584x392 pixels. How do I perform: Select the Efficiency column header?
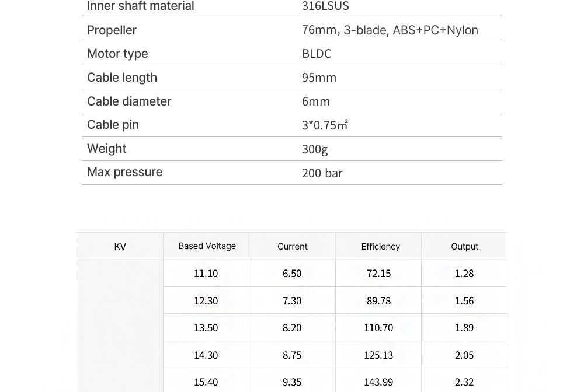(x=380, y=247)
